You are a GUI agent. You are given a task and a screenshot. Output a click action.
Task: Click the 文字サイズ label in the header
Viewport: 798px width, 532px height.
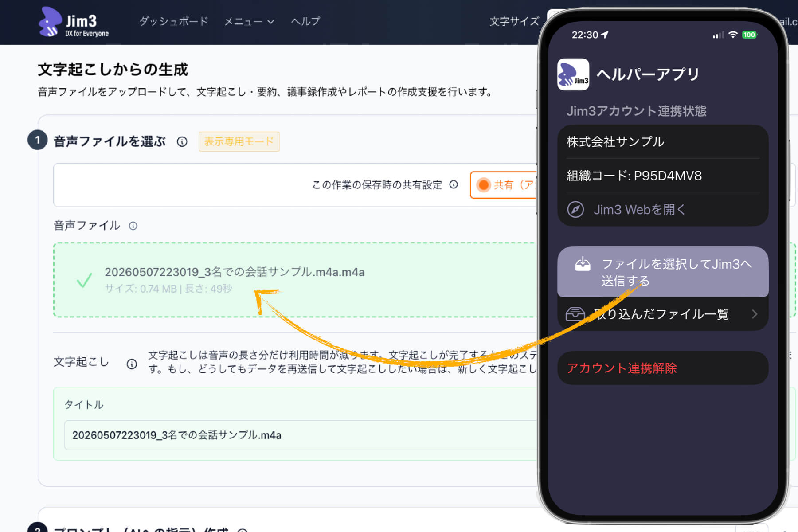click(x=514, y=21)
